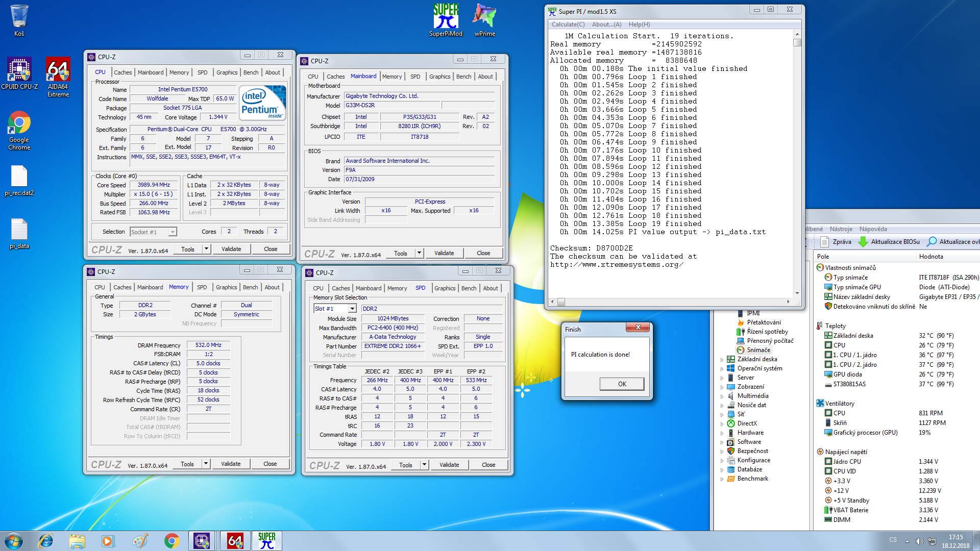Screen dimensions: 980x551
Task: Open Paint from the taskbar
Action: coord(139,541)
